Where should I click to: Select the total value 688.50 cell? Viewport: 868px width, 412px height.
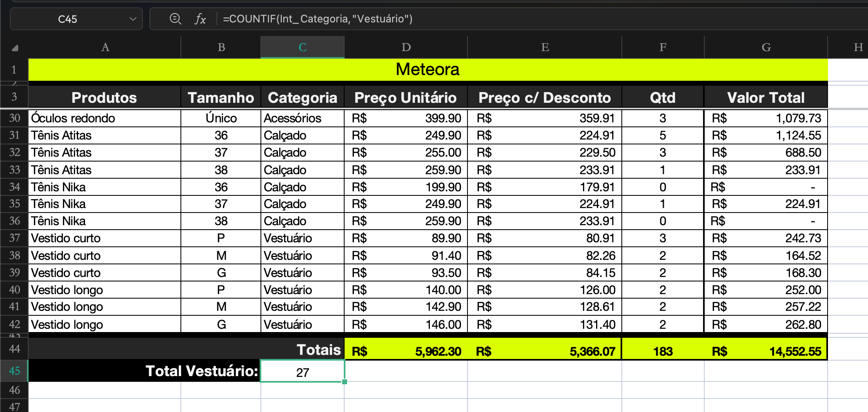[766, 152]
